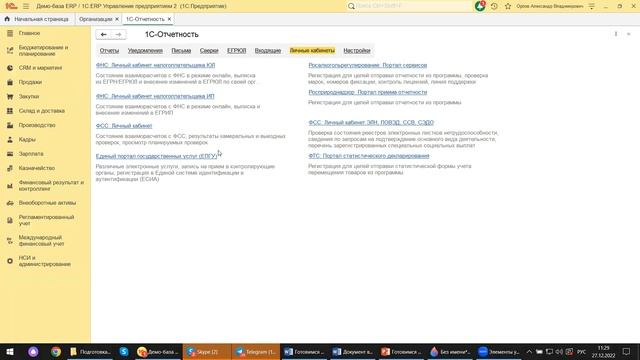This screenshot has width=640, height=360.
Task: Close the Организации tab
Action: 117,19
